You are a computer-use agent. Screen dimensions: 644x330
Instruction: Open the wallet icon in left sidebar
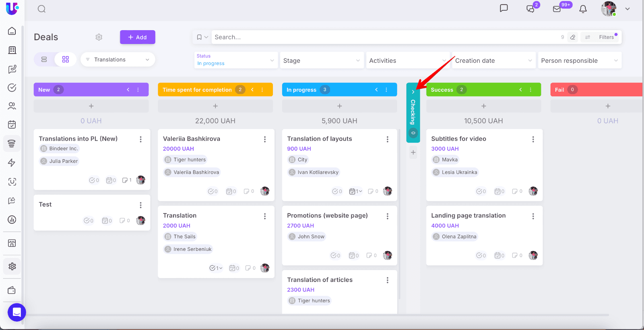(12, 290)
